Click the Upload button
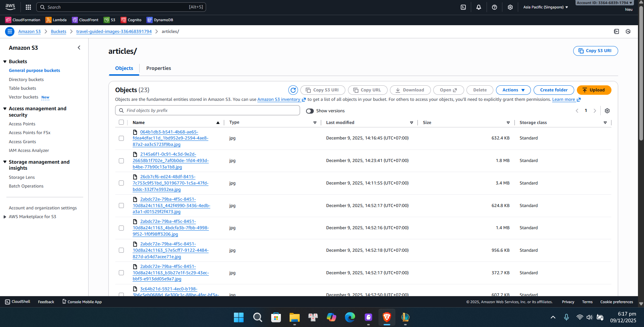This screenshot has height=327, width=644. click(593, 90)
